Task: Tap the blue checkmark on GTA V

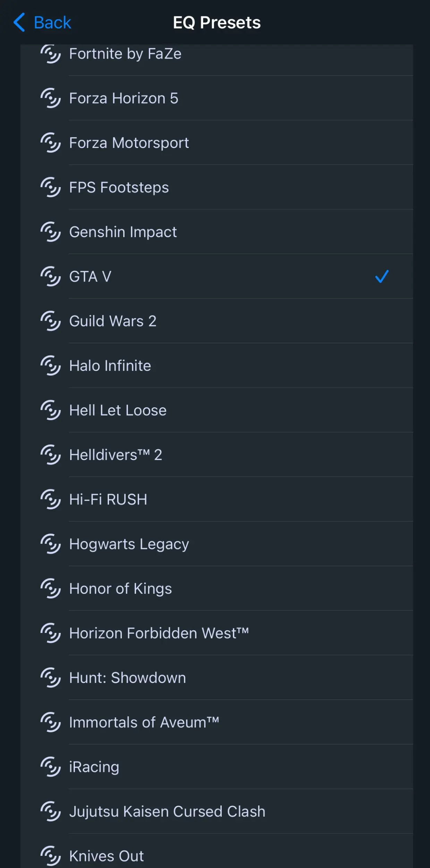Action: [382, 277]
